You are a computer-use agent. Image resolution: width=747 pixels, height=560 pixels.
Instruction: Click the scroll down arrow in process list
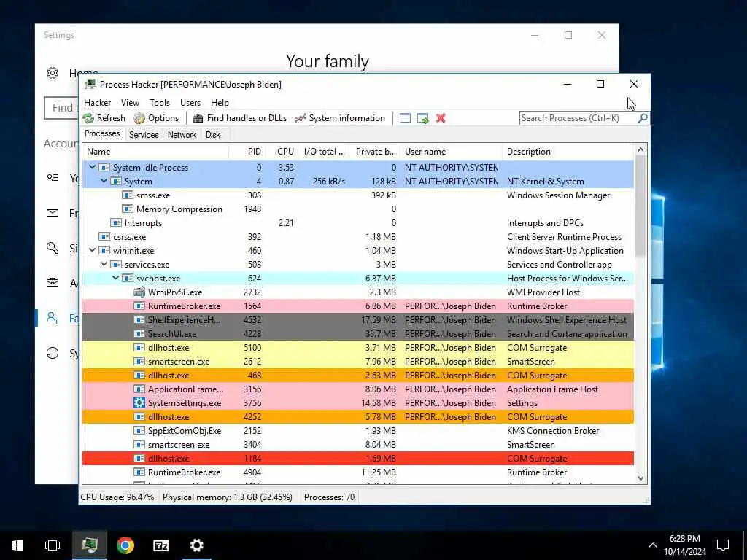tap(640, 478)
